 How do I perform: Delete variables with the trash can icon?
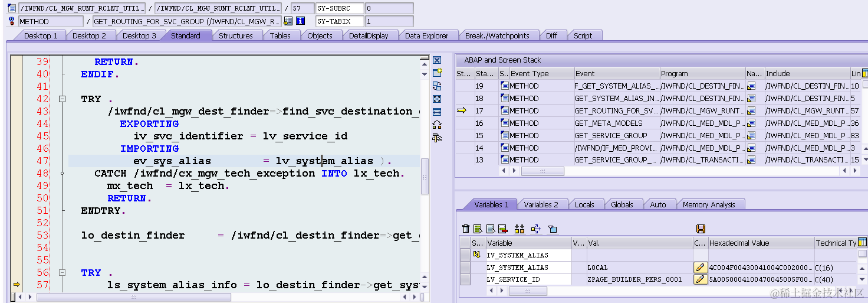coord(466,229)
